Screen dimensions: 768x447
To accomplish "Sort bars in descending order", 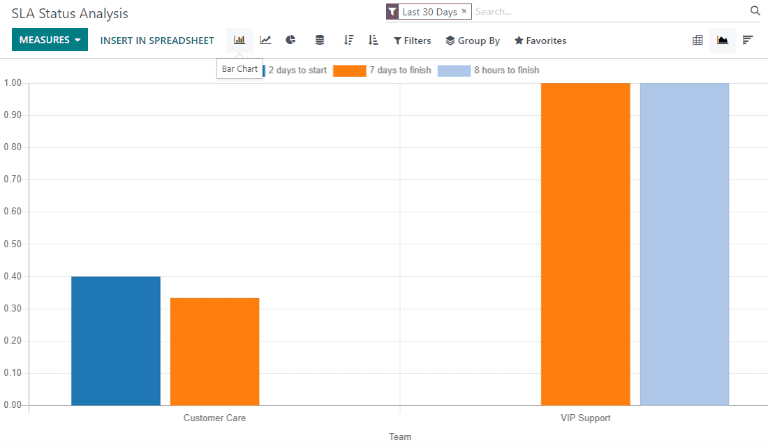I will (x=348, y=40).
